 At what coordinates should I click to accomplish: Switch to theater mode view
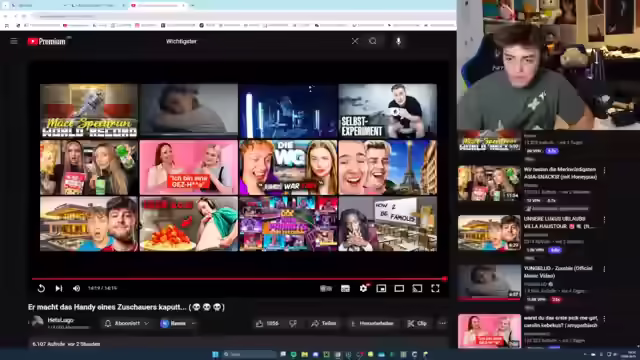pyautogui.click(x=399, y=288)
